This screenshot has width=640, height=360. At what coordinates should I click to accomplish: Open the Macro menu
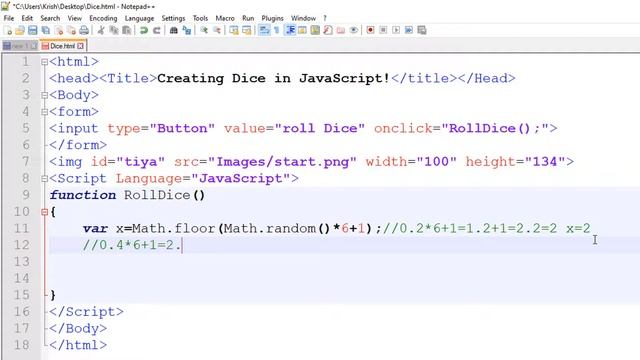[225, 18]
